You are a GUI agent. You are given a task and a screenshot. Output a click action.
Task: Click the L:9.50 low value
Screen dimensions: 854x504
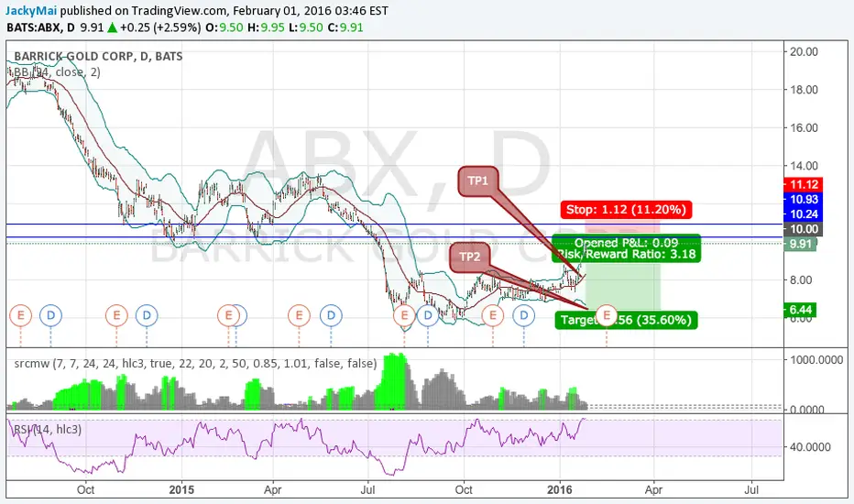click(305, 27)
